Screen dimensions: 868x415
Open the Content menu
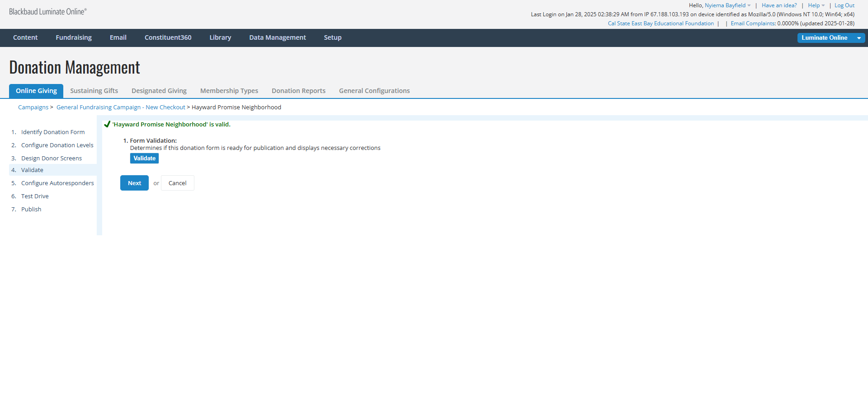[25, 37]
